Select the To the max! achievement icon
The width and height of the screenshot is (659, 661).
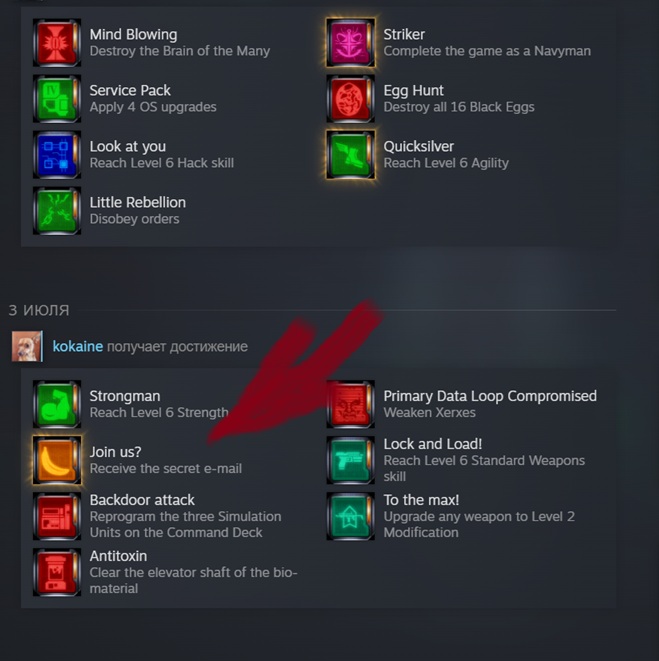pyautogui.click(x=350, y=516)
